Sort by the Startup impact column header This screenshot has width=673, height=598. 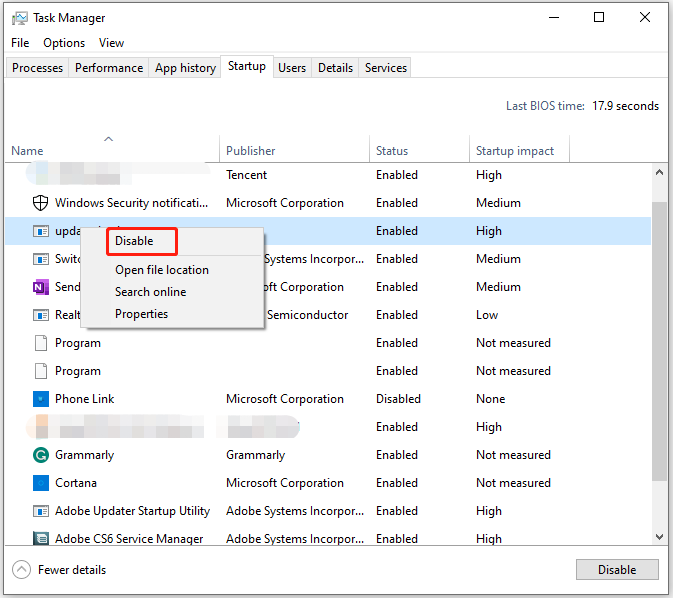pos(515,151)
